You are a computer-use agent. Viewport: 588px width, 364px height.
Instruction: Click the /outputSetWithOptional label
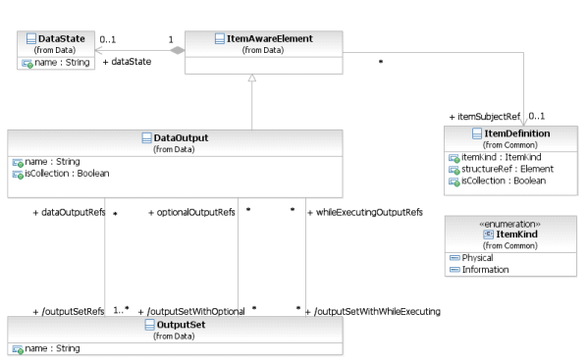pos(191,312)
